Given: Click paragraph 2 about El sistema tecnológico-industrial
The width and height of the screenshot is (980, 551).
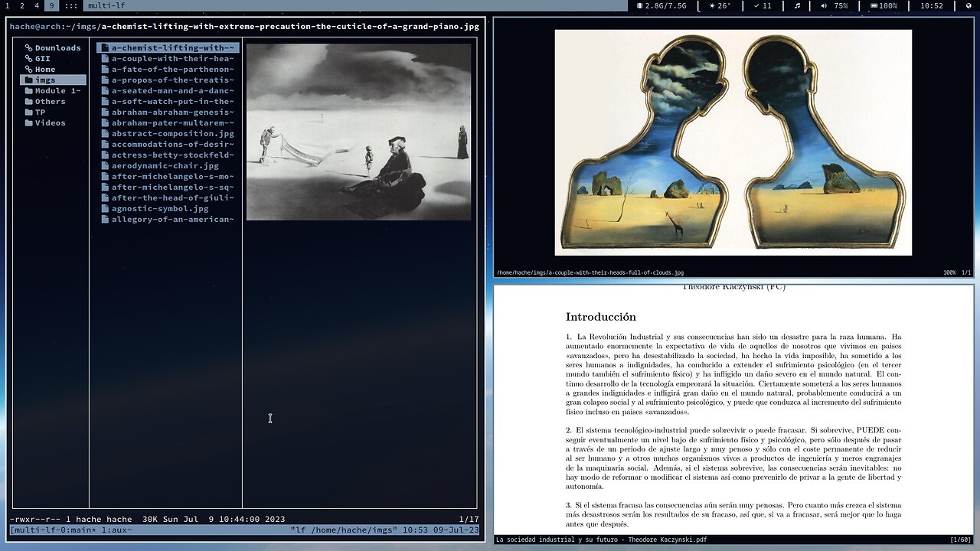Looking at the screenshot, I should (733, 458).
